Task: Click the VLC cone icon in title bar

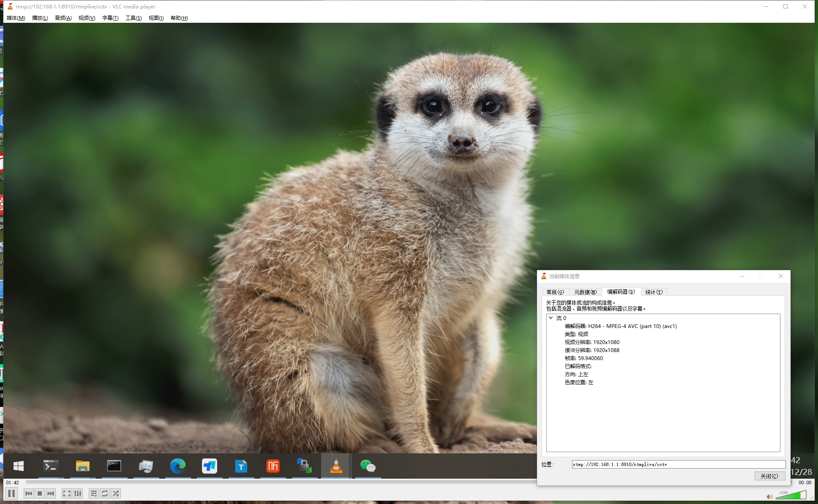Action: coord(10,6)
